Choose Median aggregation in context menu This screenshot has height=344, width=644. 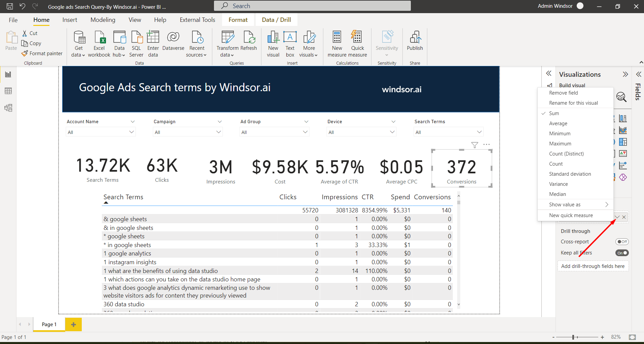(576, 194)
